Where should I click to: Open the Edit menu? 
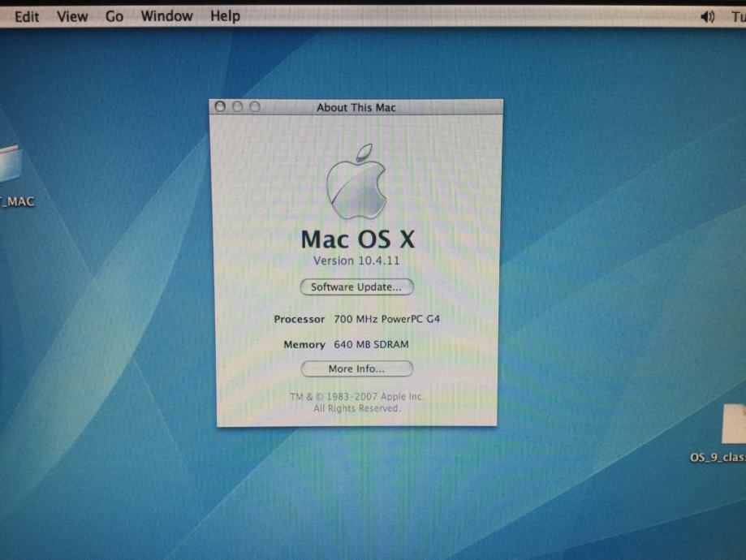27,17
